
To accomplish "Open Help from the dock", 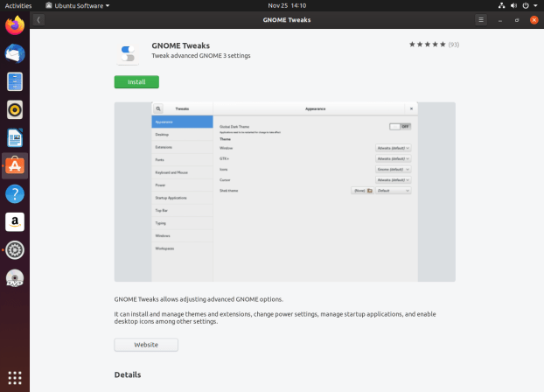I will point(15,193).
